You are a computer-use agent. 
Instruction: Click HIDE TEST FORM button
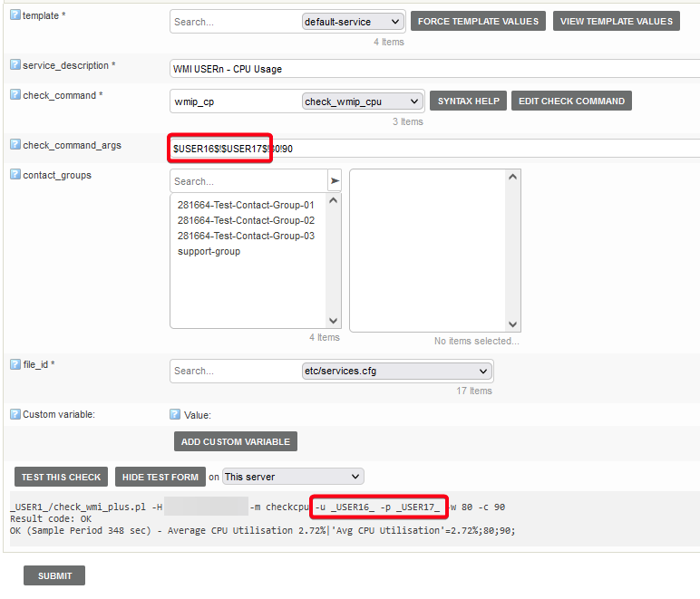pyautogui.click(x=160, y=477)
